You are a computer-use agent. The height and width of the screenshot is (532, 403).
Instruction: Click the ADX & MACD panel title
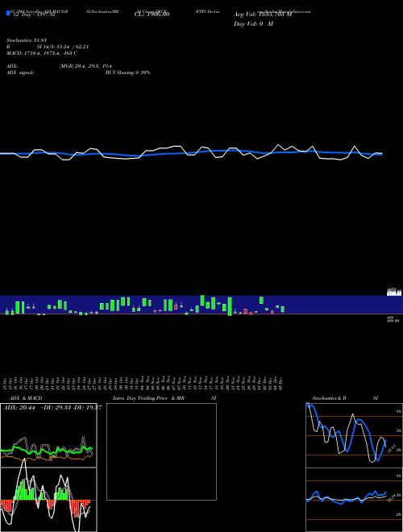point(26,398)
